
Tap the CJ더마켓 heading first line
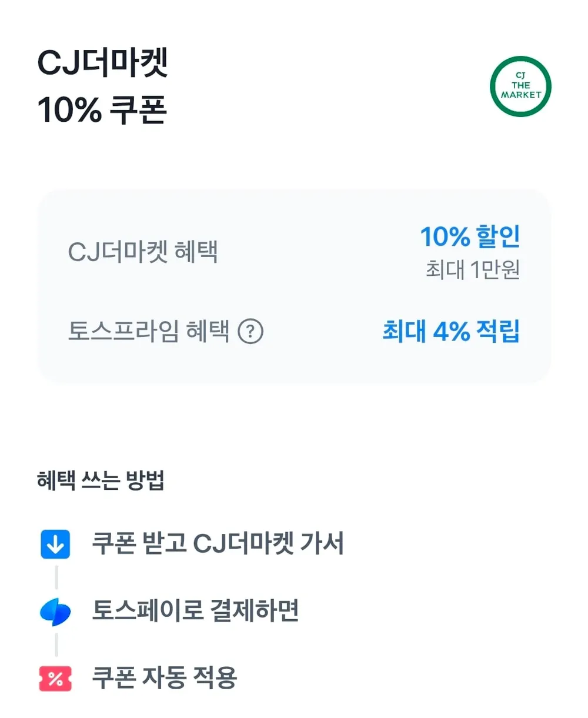pos(103,64)
